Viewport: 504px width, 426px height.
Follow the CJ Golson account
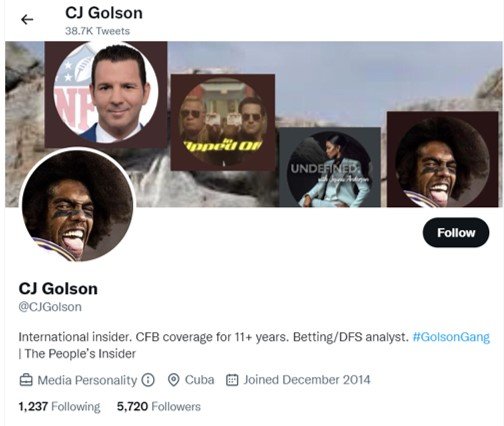(456, 232)
